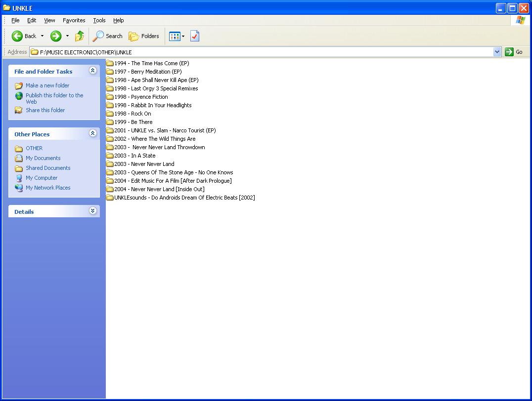The image size is (532, 401).
Task: Toggle the Folders pane button
Action: (x=143, y=36)
